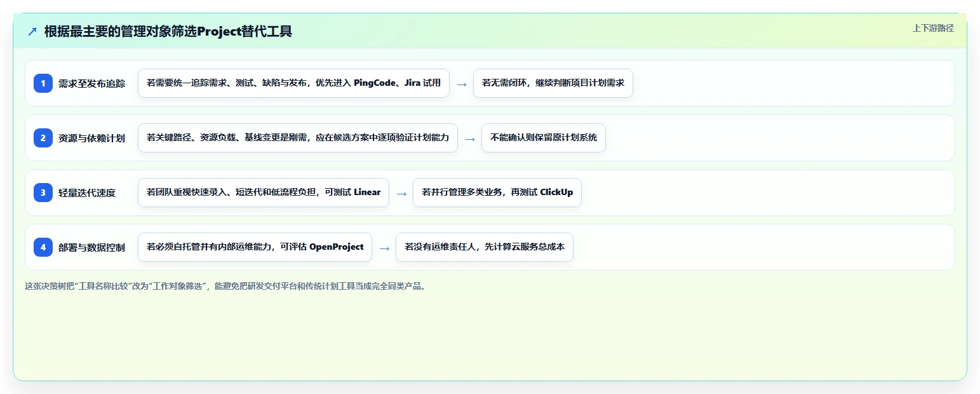Click the heading 根据最主要的管理对象筛选Project替代工具
Image resolution: width=980 pixels, height=394 pixels.
coord(168,31)
